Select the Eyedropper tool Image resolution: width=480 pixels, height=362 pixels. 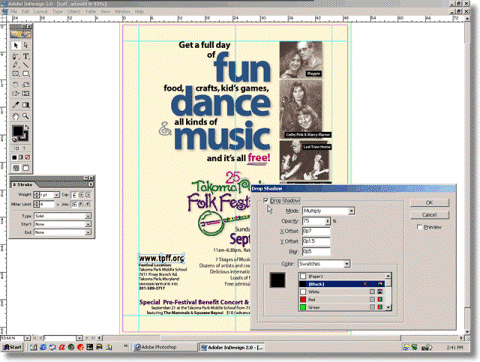coord(16,105)
